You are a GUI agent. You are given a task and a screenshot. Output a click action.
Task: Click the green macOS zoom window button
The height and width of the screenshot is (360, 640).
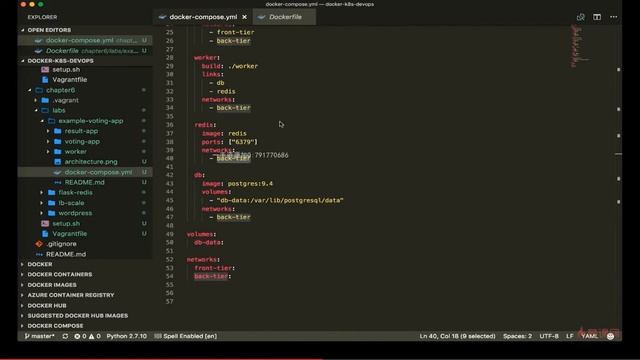40,4
